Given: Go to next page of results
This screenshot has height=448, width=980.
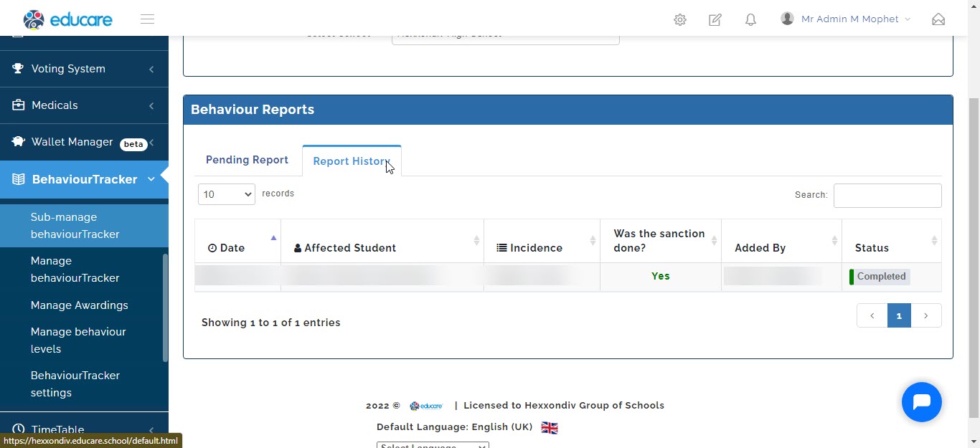Looking at the screenshot, I should coord(926,315).
